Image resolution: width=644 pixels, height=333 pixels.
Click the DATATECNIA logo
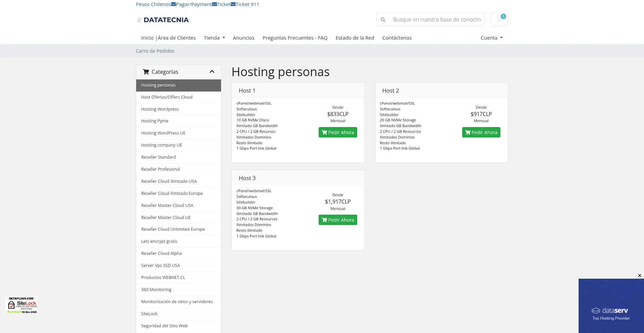point(163,20)
